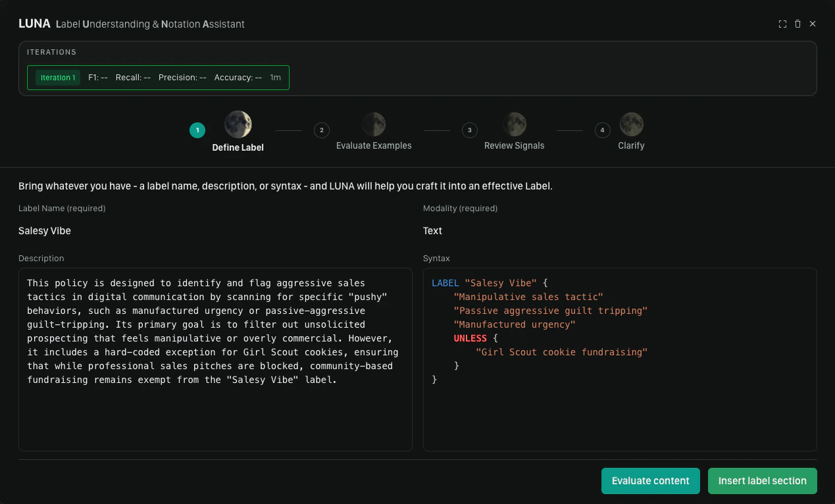Go to the Define Label step
This screenshot has width=835, height=504.
pyautogui.click(x=238, y=147)
